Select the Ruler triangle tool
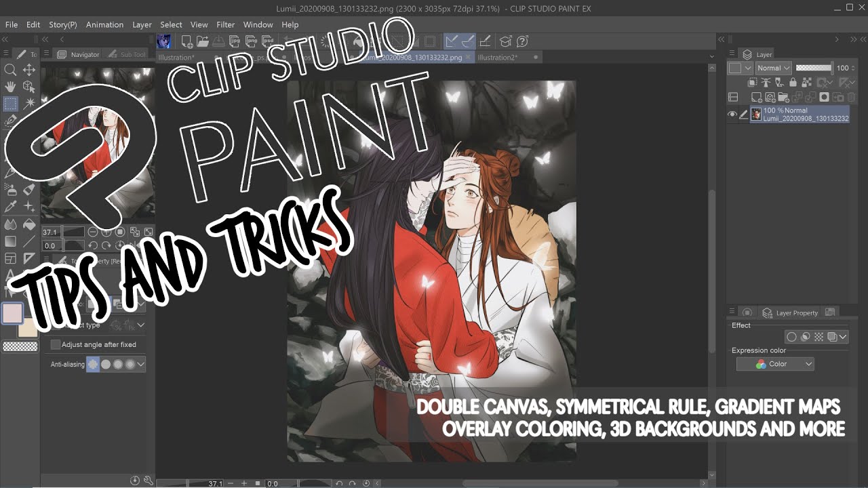Screen dimensions: 868x488 coord(29,258)
